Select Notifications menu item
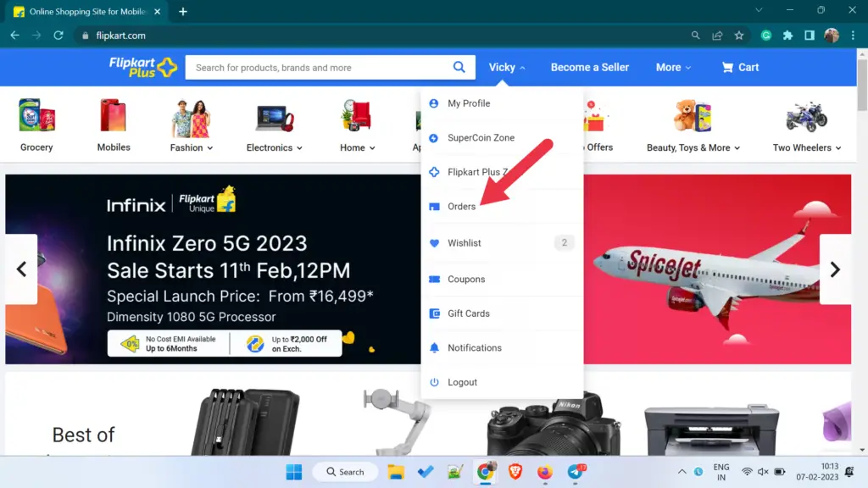 click(502, 348)
